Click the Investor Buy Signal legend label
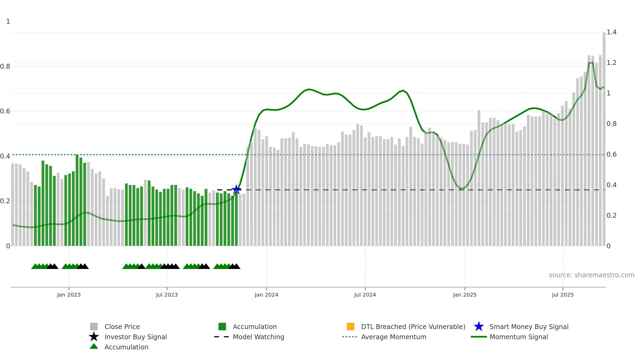The width and height of the screenshot is (644, 362). pyautogui.click(x=136, y=337)
